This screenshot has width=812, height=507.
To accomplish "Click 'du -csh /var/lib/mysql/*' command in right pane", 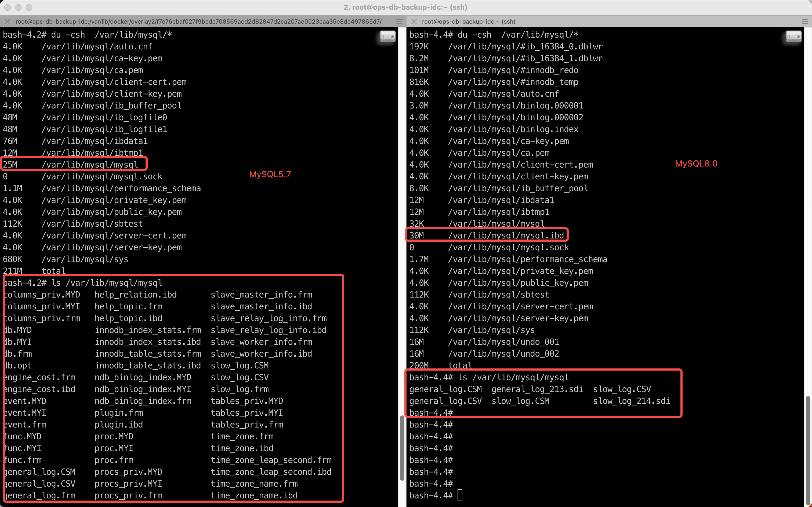I will 518,35.
